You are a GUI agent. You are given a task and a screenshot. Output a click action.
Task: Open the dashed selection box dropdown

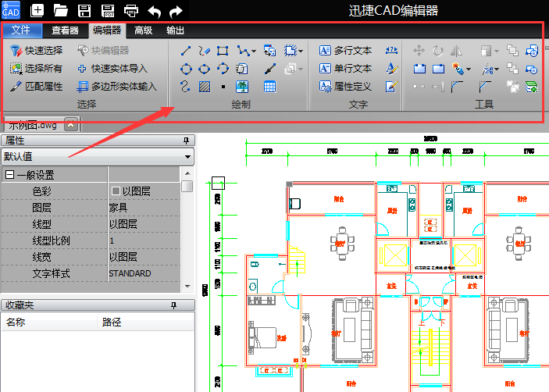tap(301, 52)
